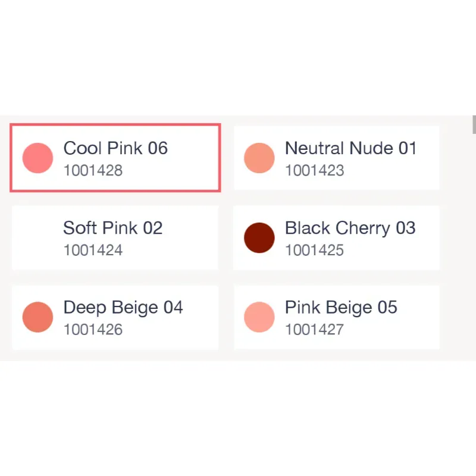Screen dimensions: 476x476
Task: Click the Neutral Nude 01 swatch circle
Action: point(259,158)
